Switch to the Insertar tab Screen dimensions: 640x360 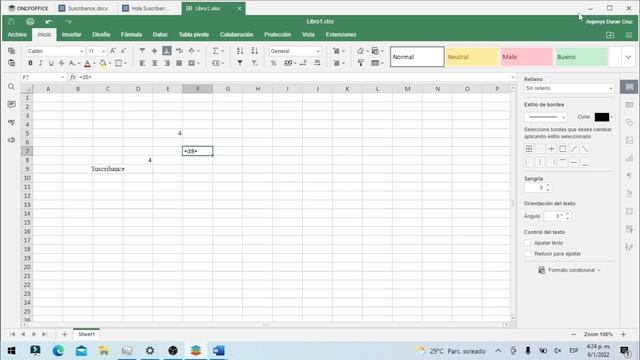(x=71, y=35)
